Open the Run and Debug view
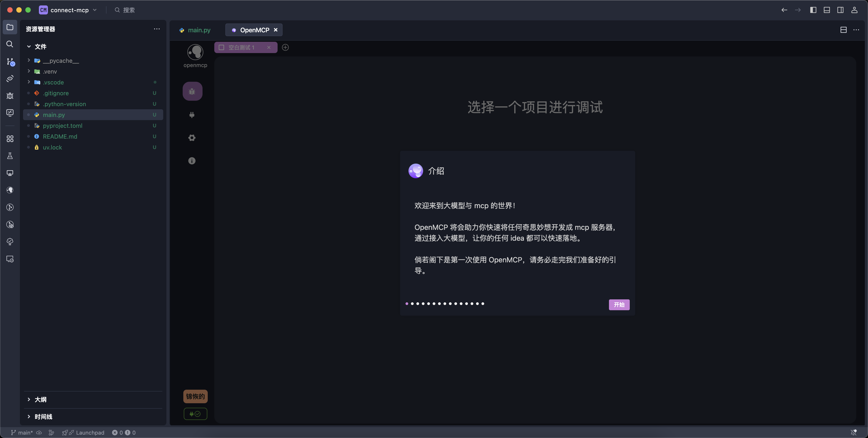Screen dimensions: 868x438 point(10,96)
